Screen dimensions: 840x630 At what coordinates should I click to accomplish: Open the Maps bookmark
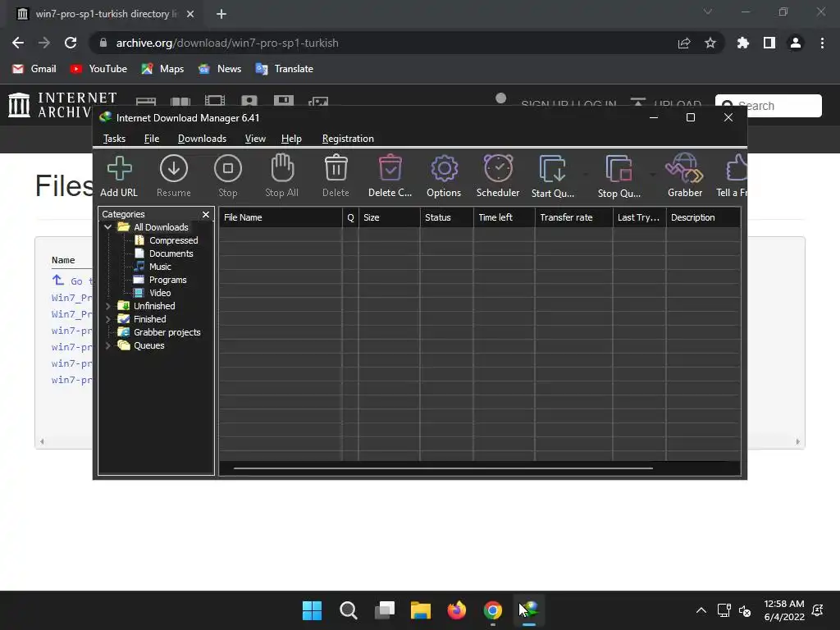pyautogui.click(x=162, y=69)
